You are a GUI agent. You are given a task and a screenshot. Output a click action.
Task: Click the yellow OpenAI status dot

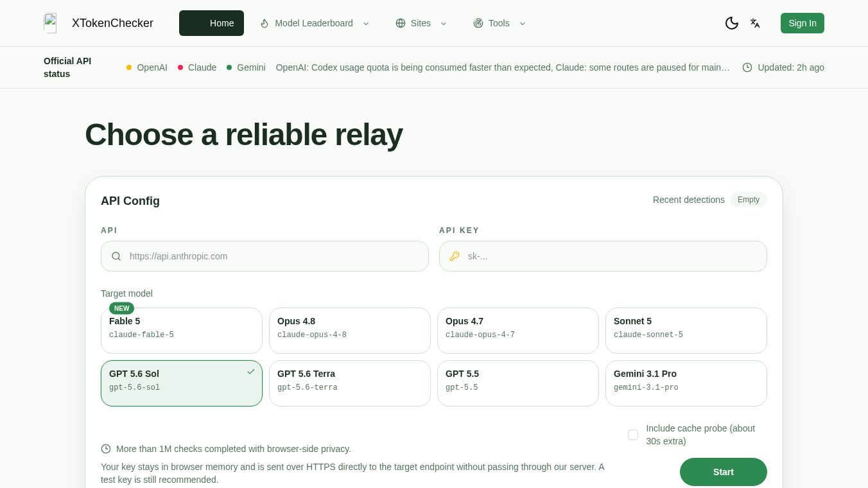129,67
